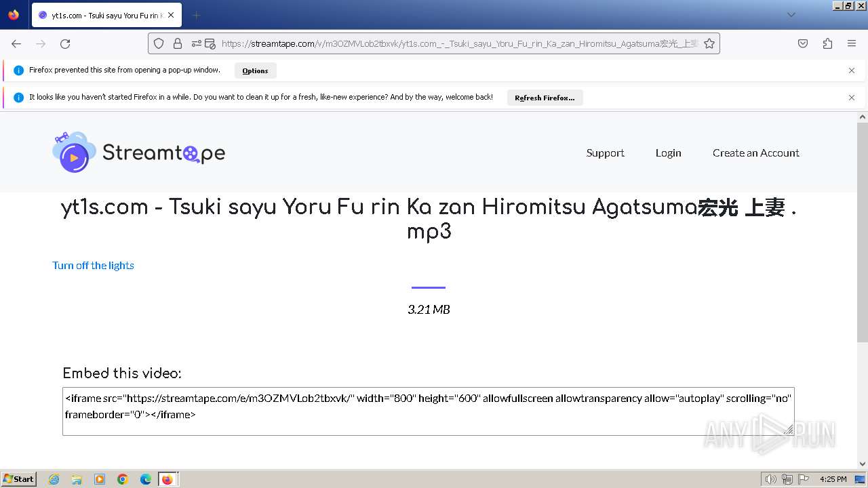Screen dimensions: 868x488
Task: Open a new browser tab
Action: [196, 15]
